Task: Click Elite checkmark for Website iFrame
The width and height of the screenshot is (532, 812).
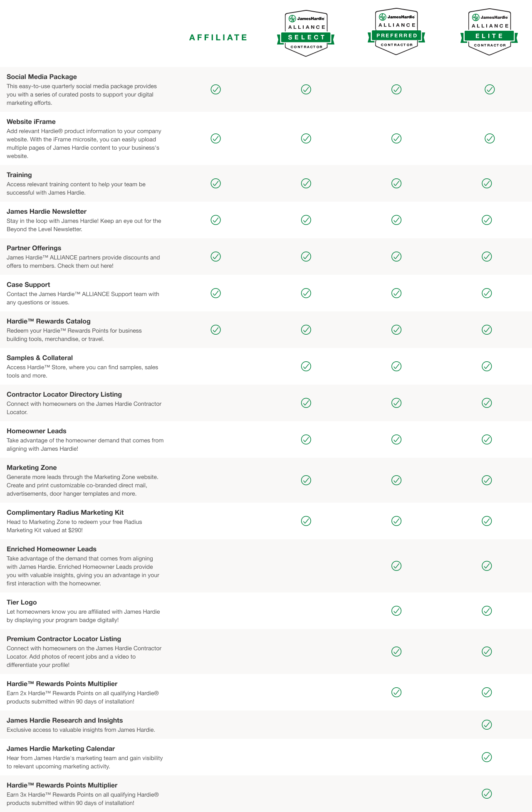Action: tap(490, 138)
